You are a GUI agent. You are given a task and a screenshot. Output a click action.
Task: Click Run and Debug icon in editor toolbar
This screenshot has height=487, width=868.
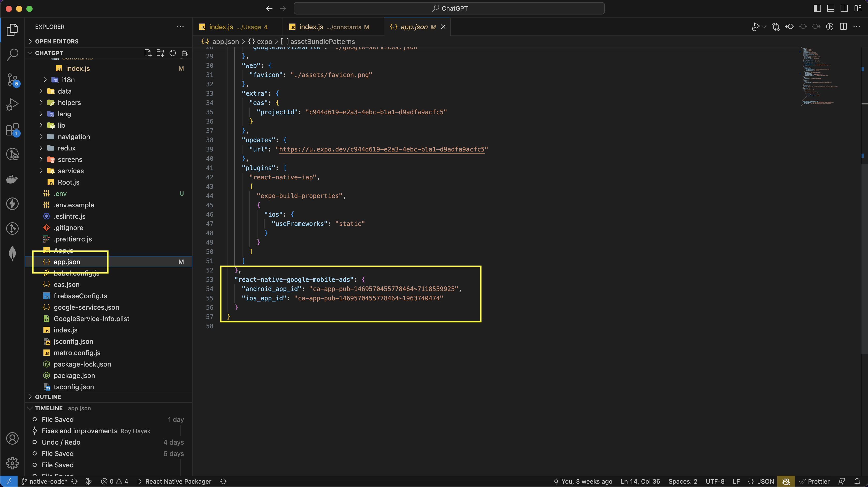point(756,27)
